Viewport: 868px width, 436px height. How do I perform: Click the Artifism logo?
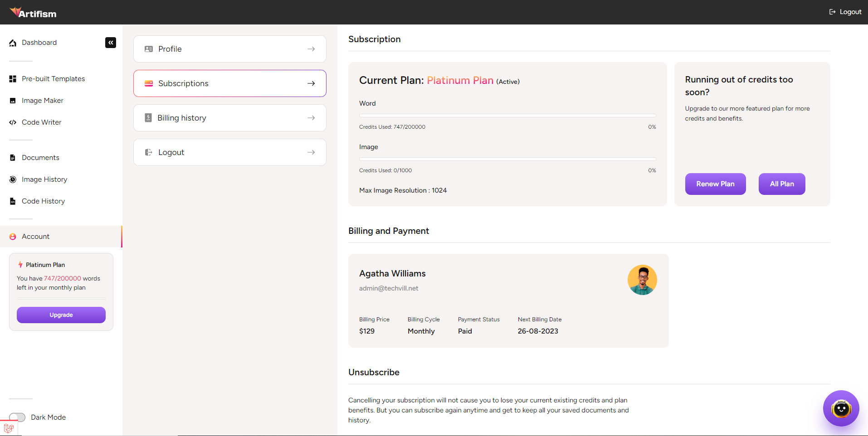tap(33, 13)
